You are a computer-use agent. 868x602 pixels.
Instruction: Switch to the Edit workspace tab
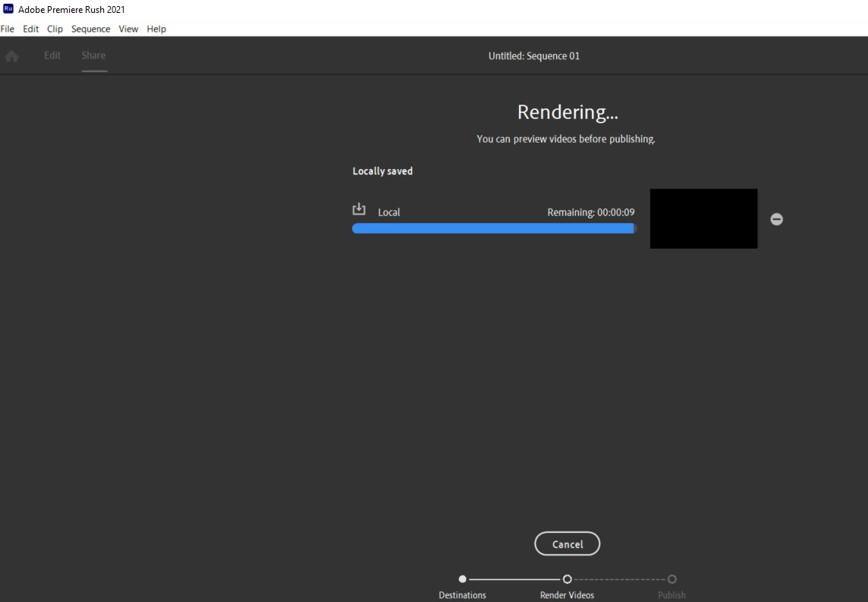(x=52, y=55)
